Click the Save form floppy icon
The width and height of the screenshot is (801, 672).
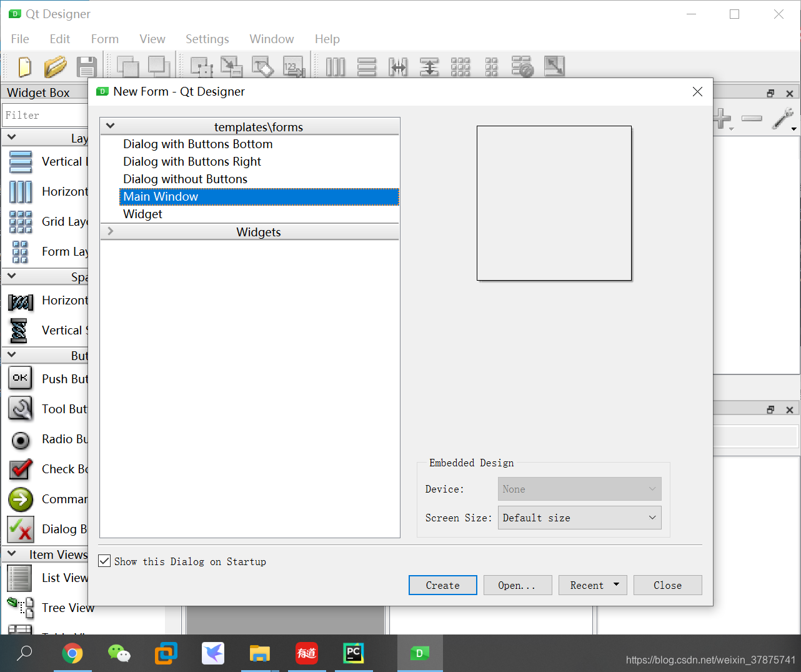click(x=86, y=67)
